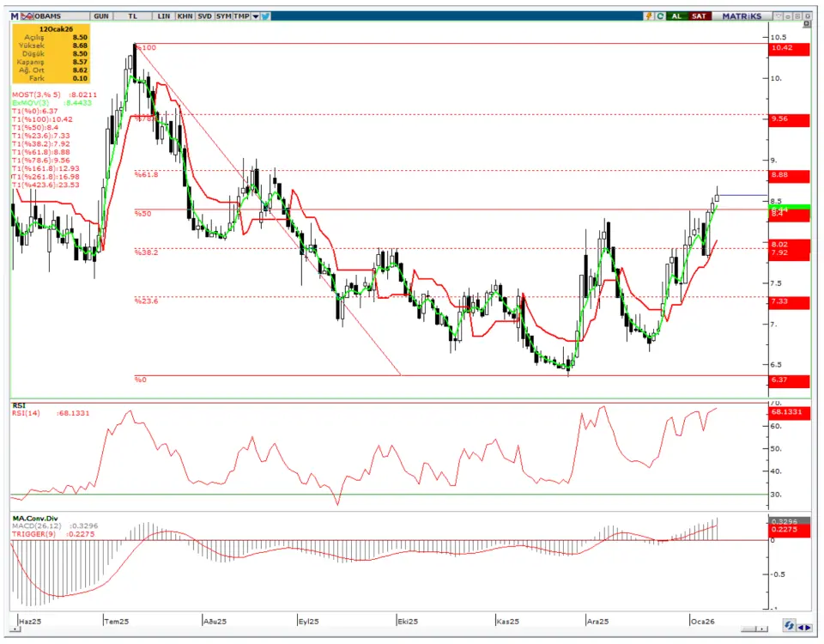Expand the black down-arrow toolbar menu
The height and width of the screenshot is (644, 824).
pos(254,16)
